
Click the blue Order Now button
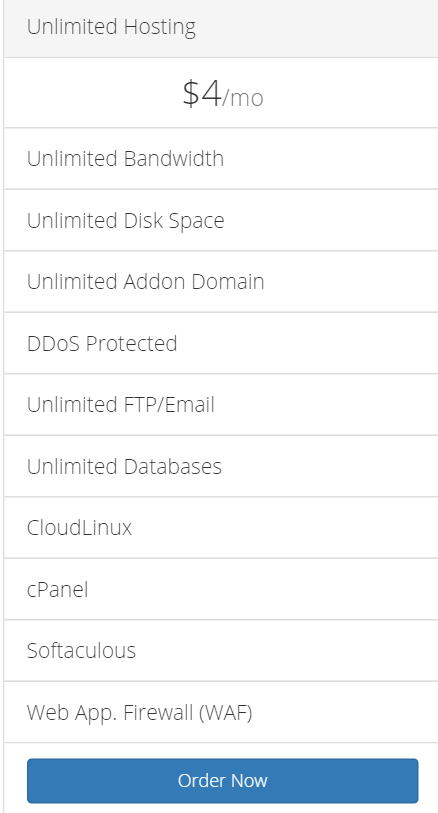pyautogui.click(x=222, y=780)
